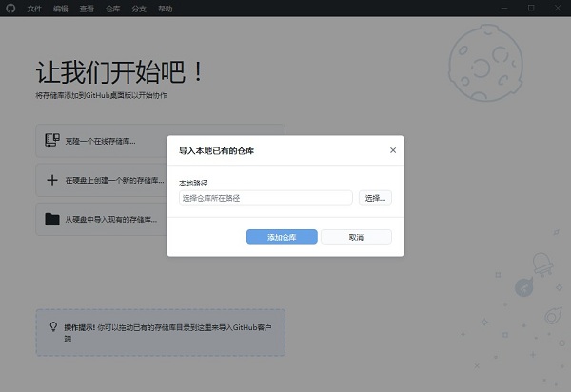The width and height of the screenshot is (571, 392).
Task: Click the clone repository icon
Action: click(x=52, y=141)
